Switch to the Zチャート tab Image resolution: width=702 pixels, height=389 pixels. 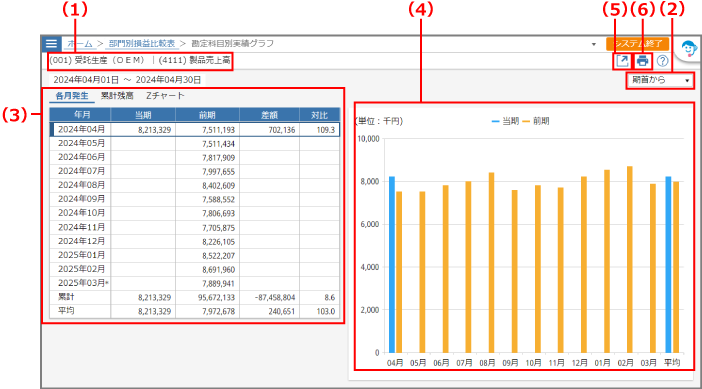(x=165, y=96)
